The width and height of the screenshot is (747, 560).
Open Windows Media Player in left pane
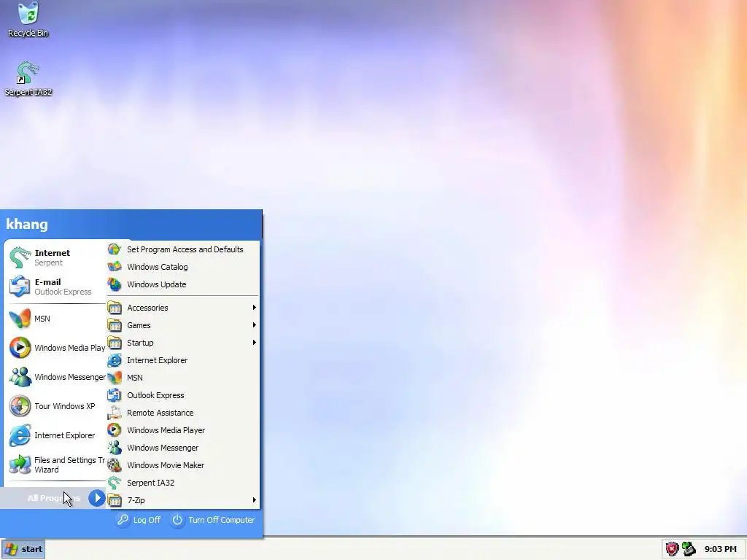pos(56,348)
